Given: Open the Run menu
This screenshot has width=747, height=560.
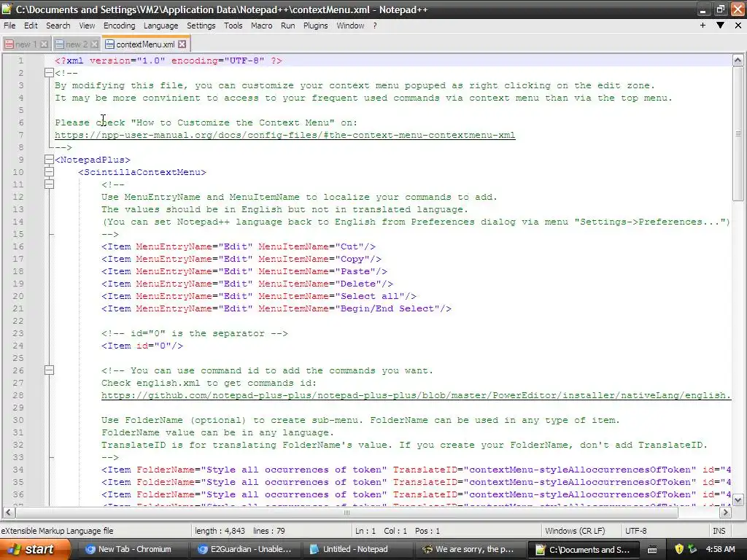Looking at the screenshot, I should click(x=287, y=26).
